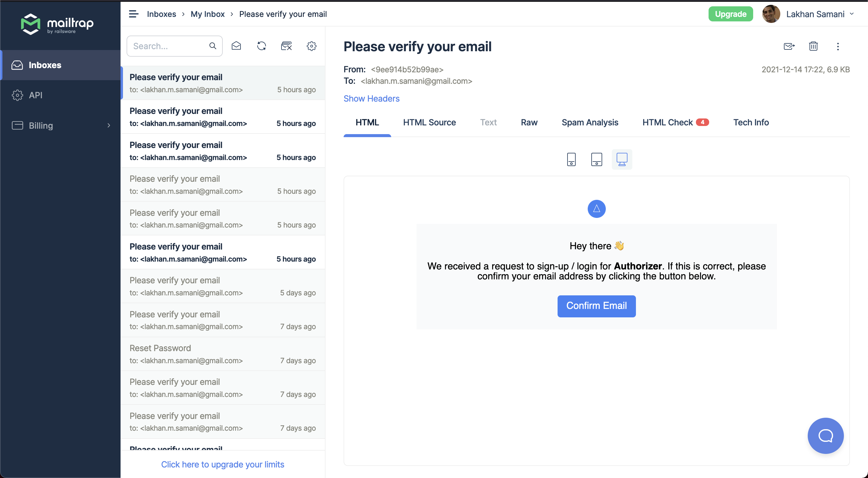
Task: Delete the opened email
Action: 813,46
